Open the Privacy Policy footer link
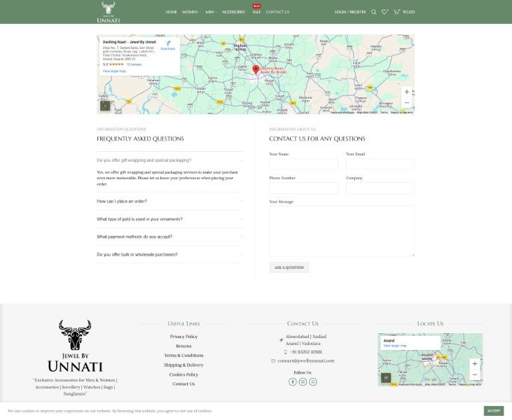Viewport: 512px width, 420px height. click(184, 337)
